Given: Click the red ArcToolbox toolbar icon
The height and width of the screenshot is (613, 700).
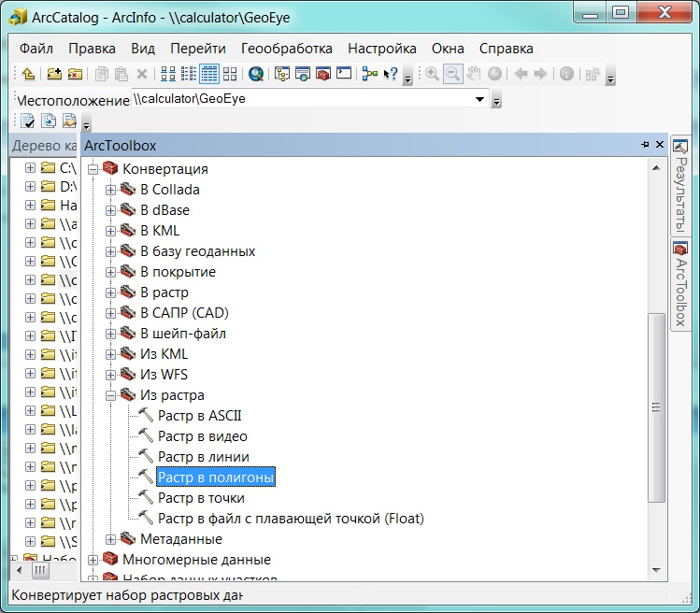Looking at the screenshot, I should click(x=322, y=74).
